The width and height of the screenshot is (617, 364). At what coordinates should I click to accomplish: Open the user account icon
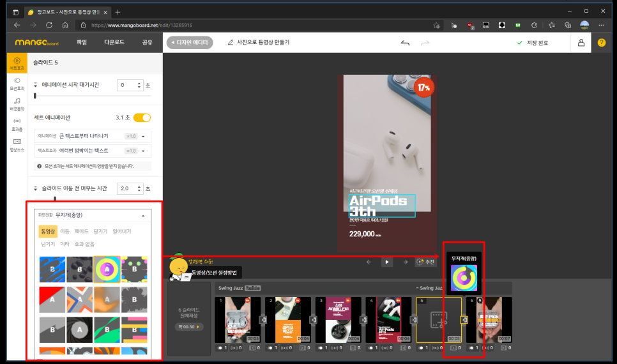click(x=581, y=43)
